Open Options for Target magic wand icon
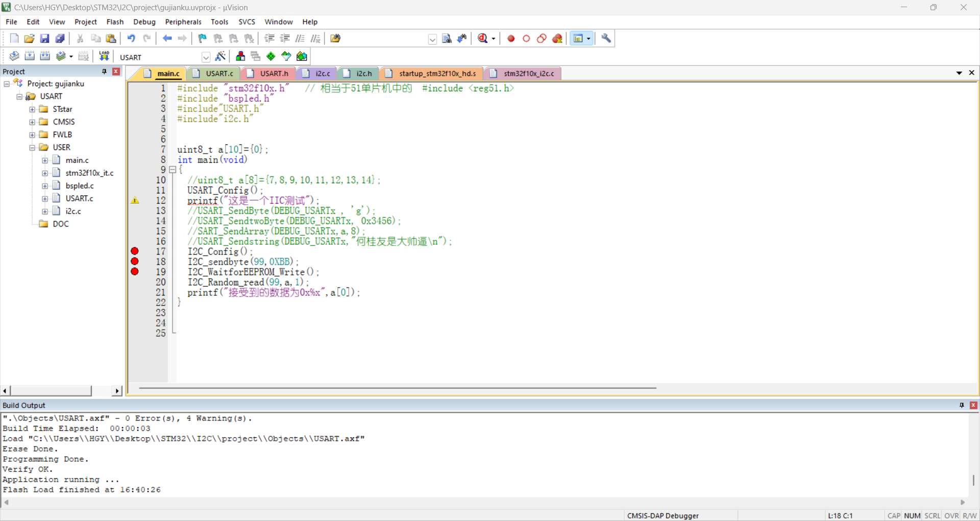This screenshot has height=521, width=980. click(220, 56)
